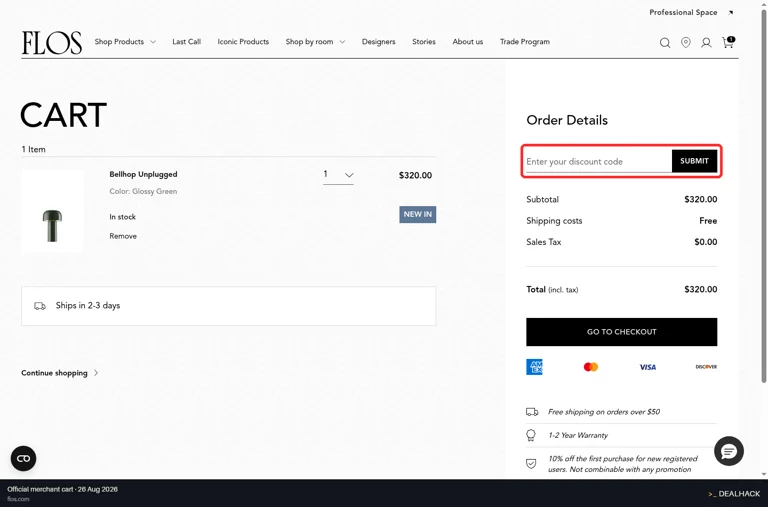Click the Continue shopping arrow chevron
The image size is (768, 507).
point(96,373)
